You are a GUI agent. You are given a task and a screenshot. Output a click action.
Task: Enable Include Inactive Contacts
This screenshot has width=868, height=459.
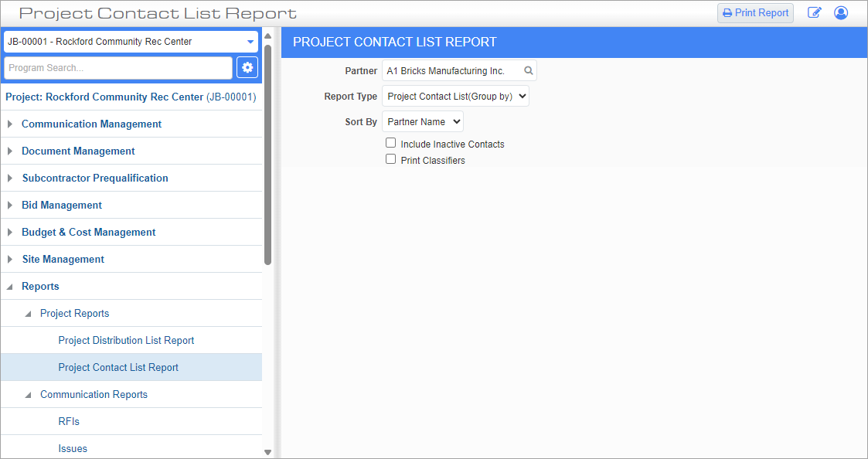pyautogui.click(x=390, y=142)
